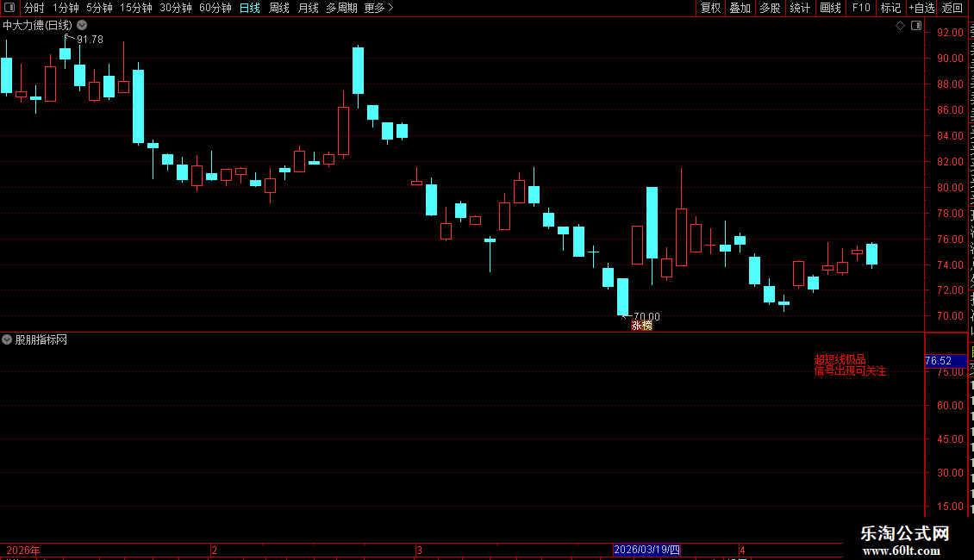Toggle the left sidebar panel icon
Screen dimensions: 974x560
pyautogui.click(x=9, y=8)
